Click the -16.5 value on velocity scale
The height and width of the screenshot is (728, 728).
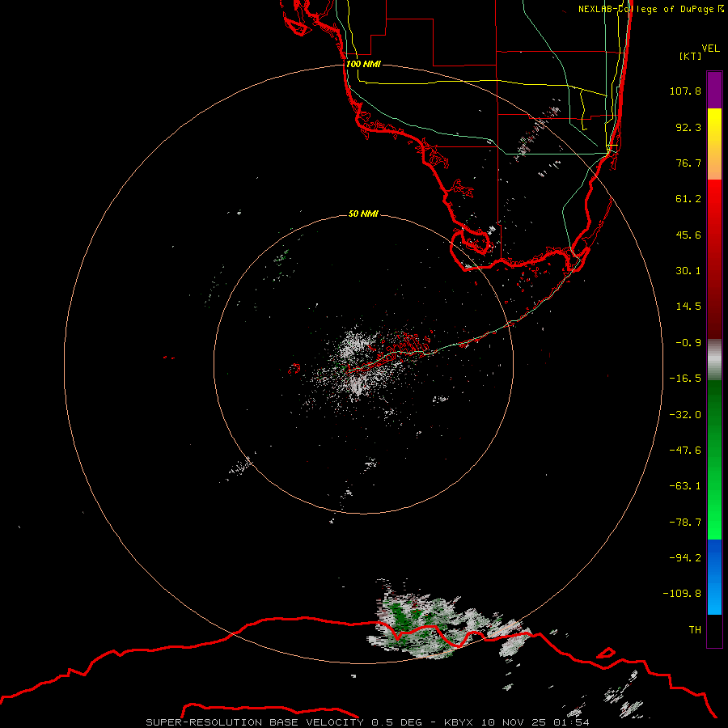tap(685, 379)
